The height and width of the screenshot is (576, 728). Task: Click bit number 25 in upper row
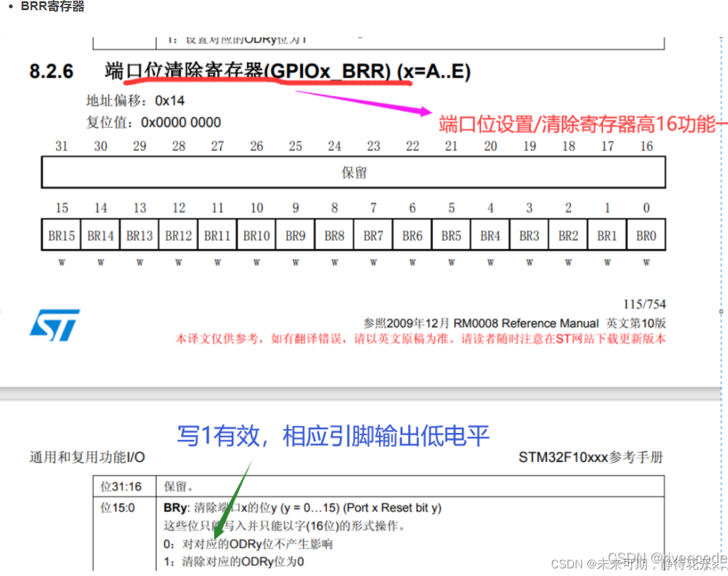(296, 146)
